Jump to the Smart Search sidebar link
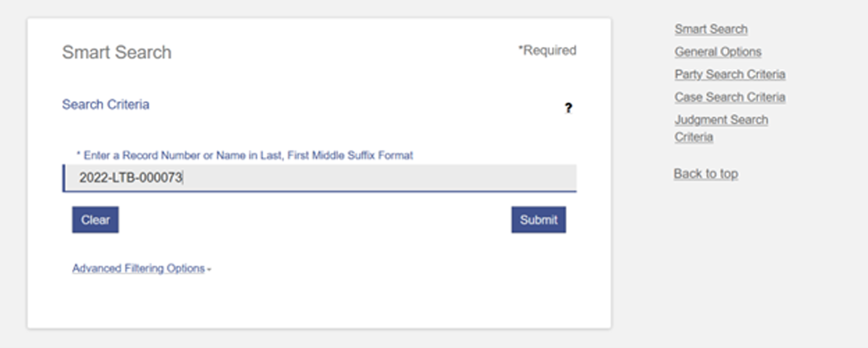868x348 pixels. point(711,29)
